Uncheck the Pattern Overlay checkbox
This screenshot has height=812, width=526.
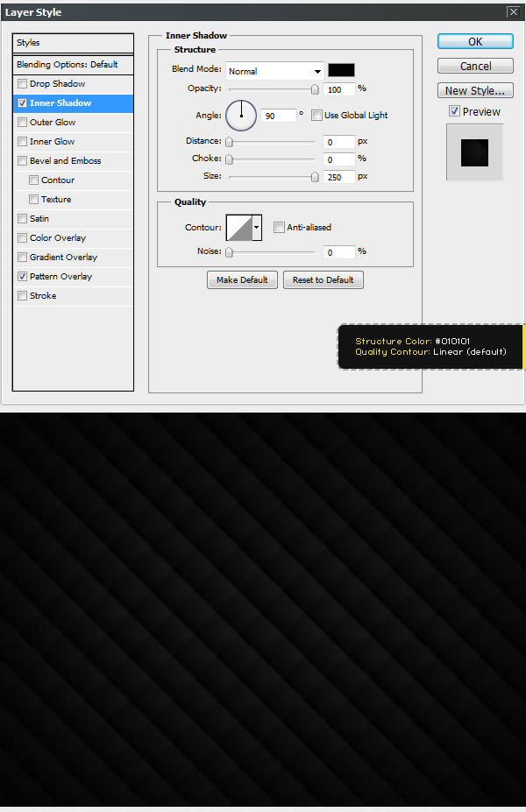[22, 277]
